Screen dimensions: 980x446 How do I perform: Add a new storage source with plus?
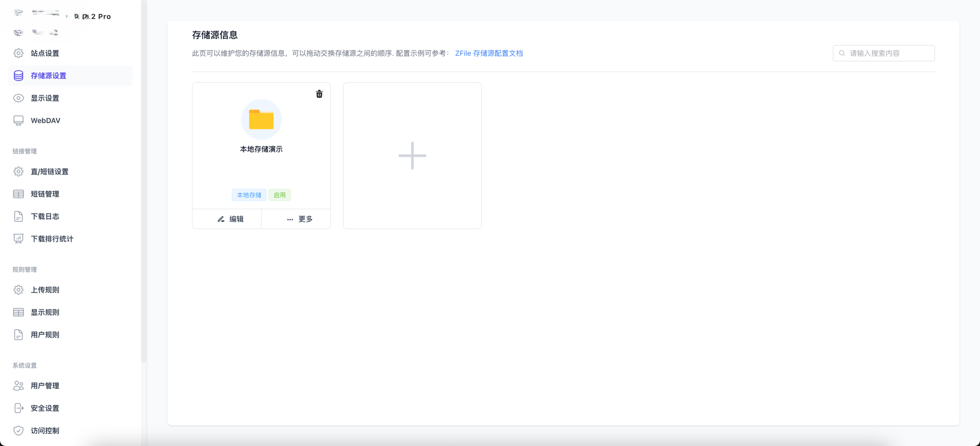[412, 156]
